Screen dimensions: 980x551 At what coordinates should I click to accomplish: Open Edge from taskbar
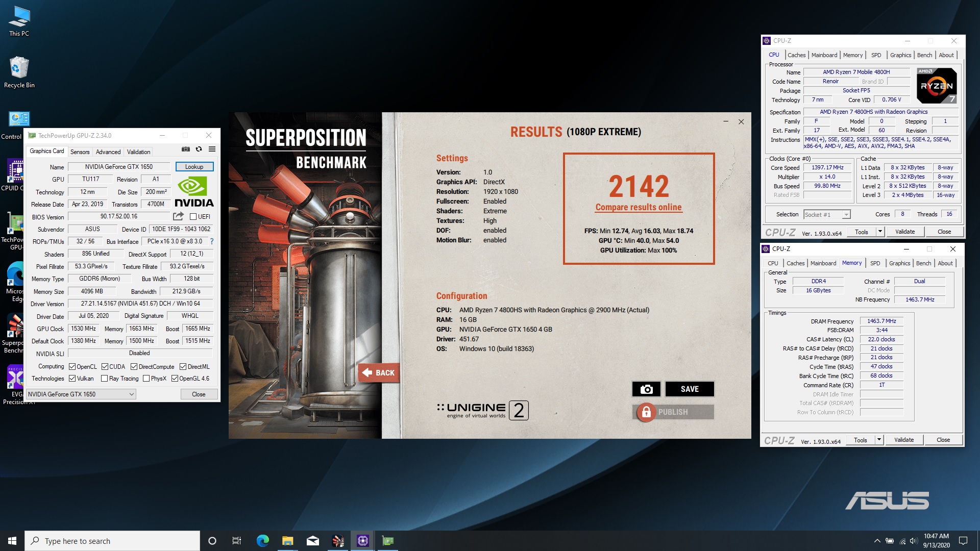point(262,541)
